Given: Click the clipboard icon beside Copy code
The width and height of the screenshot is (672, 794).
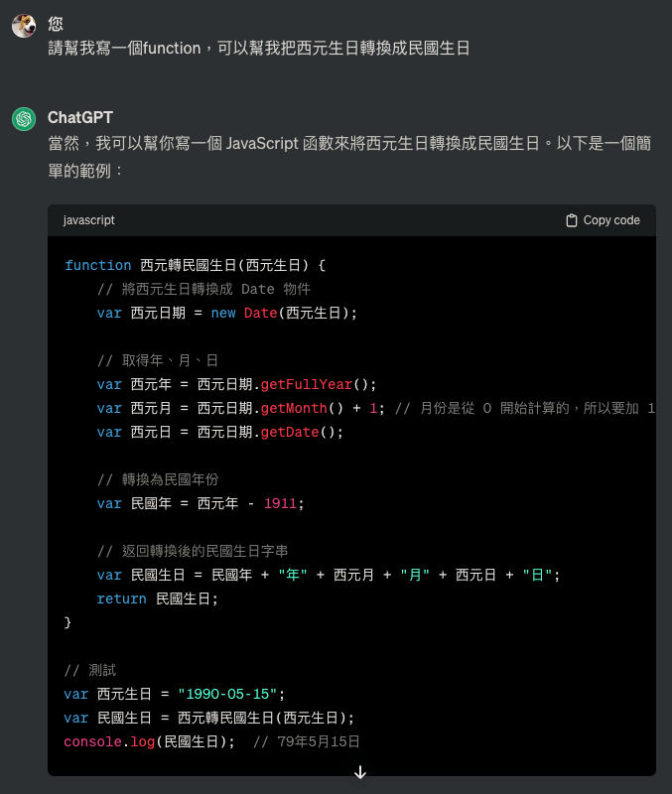Looking at the screenshot, I should (571, 220).
